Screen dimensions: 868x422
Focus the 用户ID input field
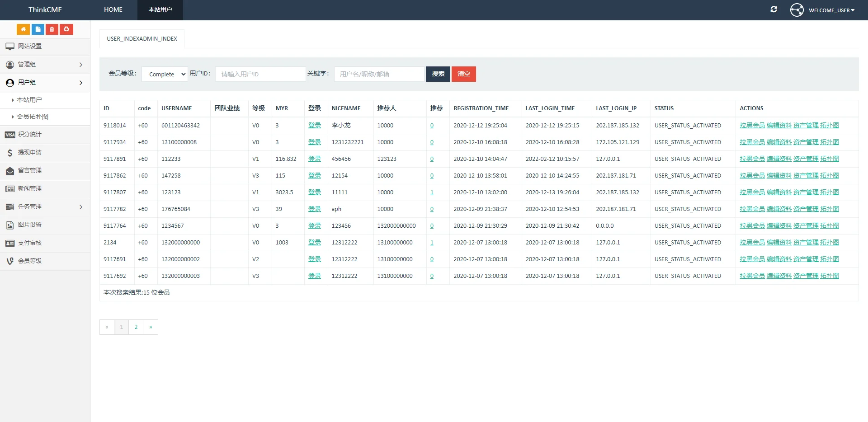(260, 74)
